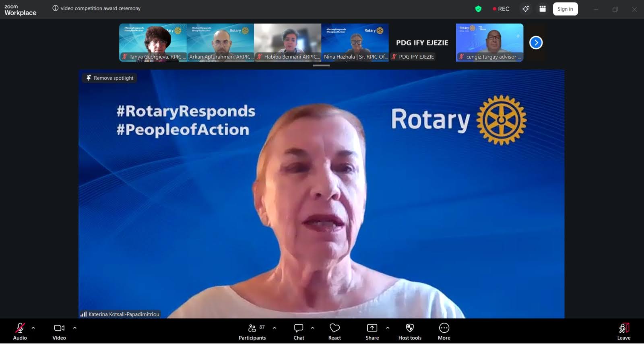The image size is (644, 344).
Task: Click the muted mic icon on Tanya's tile
Action: 125,57
